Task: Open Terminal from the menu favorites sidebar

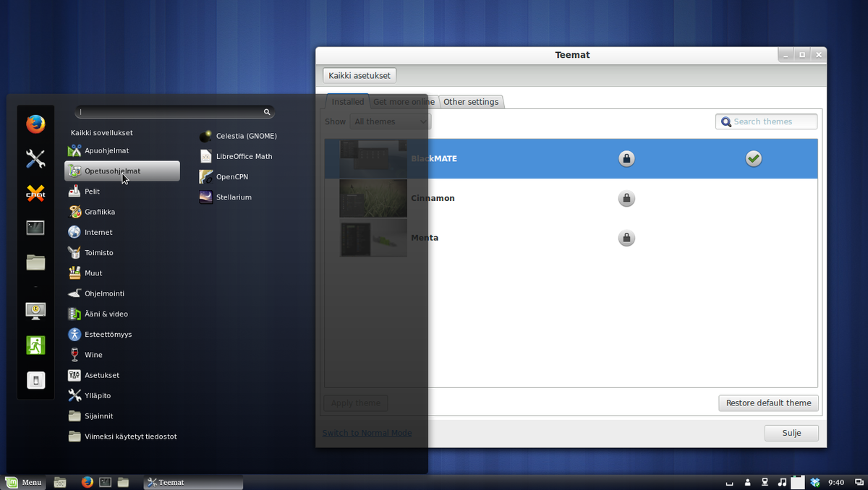Action: [x=35, y=228]
